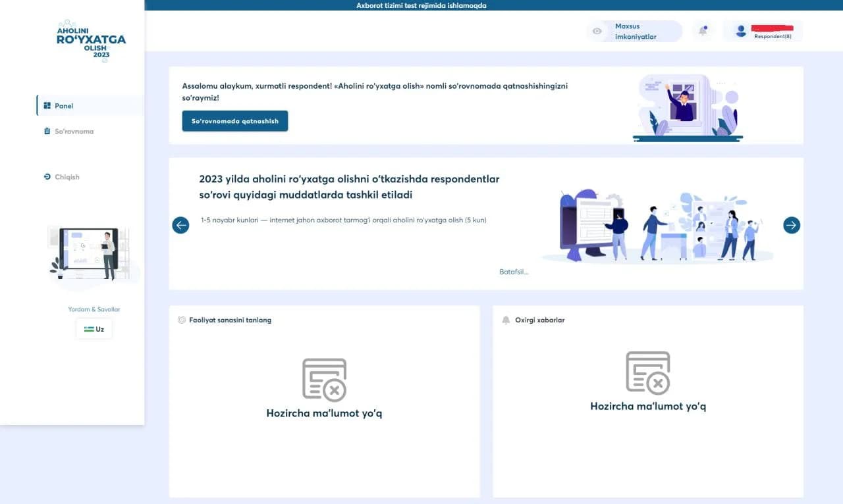Click the Chiqish logout arrow icon
This screenshot has width=843, height=504.
tap(47, 176)
